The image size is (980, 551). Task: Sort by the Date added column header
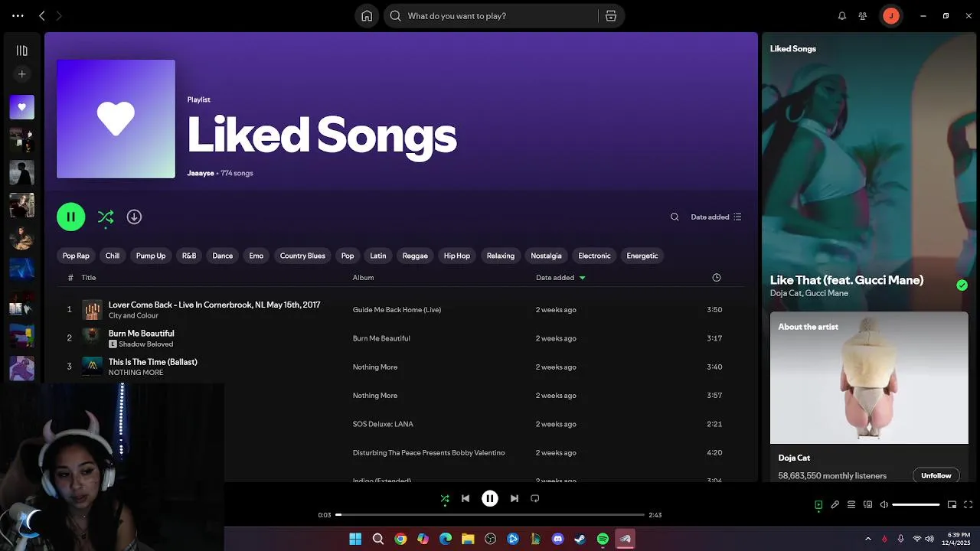(x=560, y=278)
